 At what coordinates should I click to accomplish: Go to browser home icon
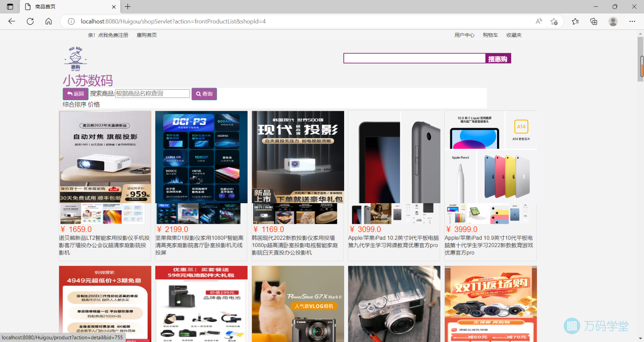pyautogui.click(x=49, y=21)
